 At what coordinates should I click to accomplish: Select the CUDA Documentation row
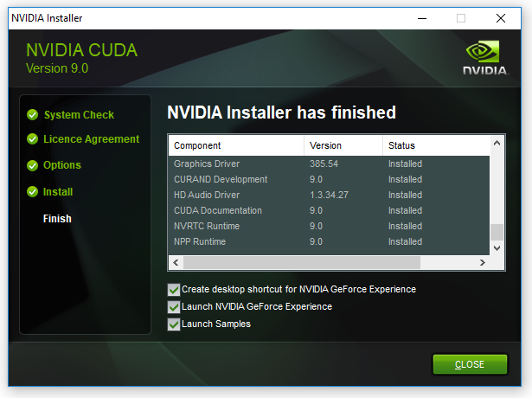click(329, 211)
